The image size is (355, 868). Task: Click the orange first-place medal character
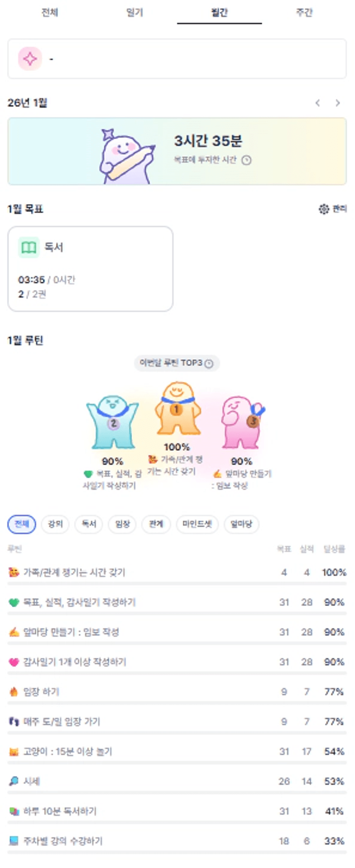pos(177,409)
